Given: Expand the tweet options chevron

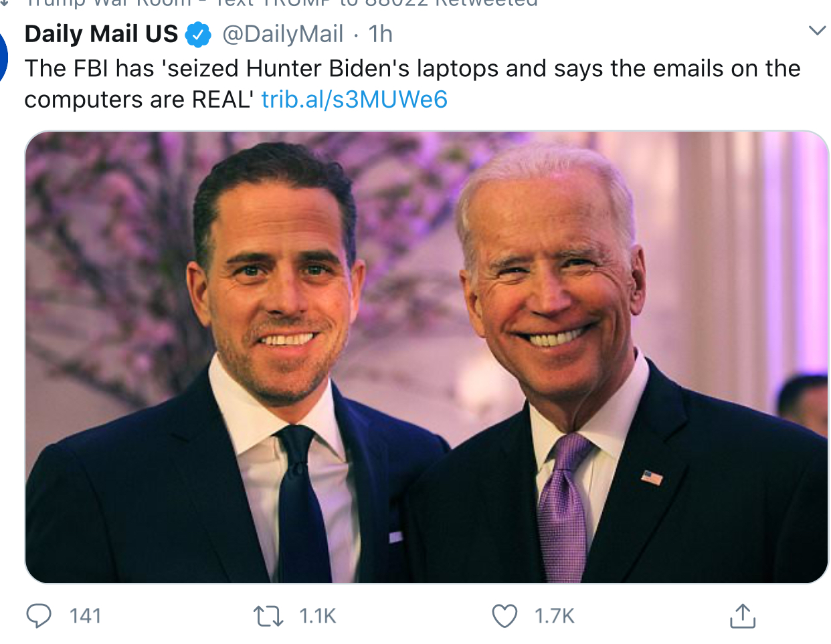Looking at the screenshot, I should click(x=817, y=31).
